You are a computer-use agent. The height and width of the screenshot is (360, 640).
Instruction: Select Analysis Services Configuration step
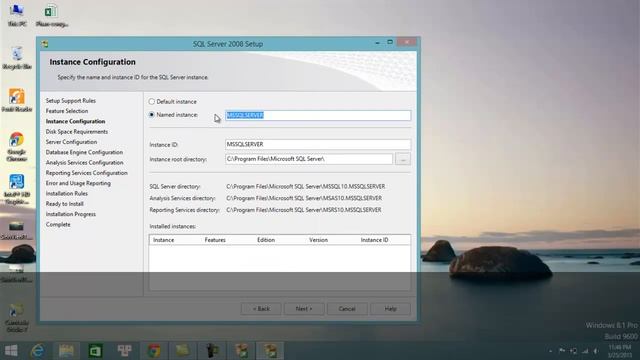coord(84,162)
